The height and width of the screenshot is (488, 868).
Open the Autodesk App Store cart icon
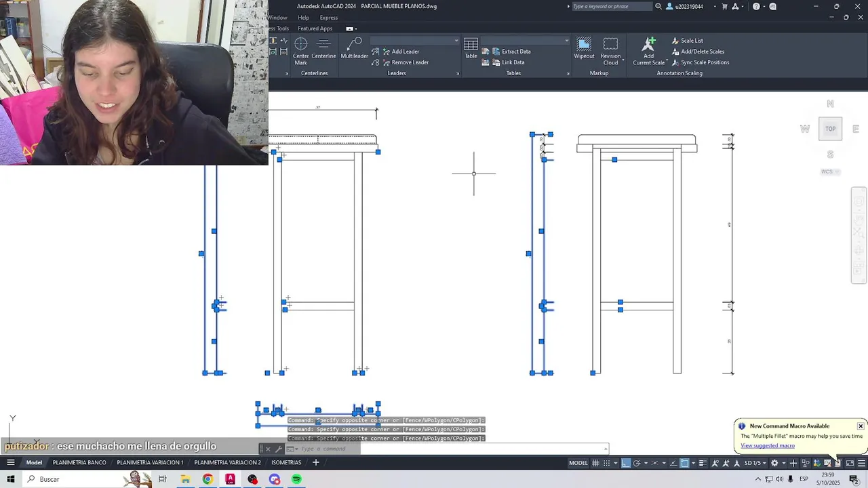point(724,7)
